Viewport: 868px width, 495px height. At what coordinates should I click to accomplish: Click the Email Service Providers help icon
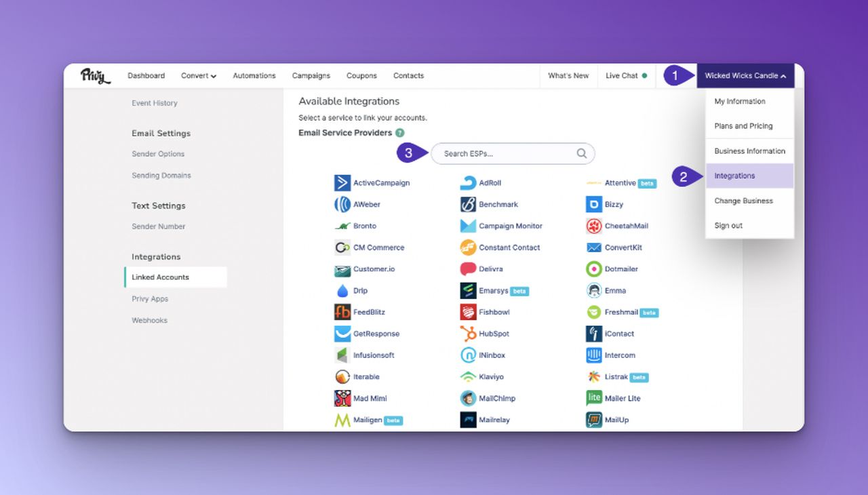pos(400,133)
